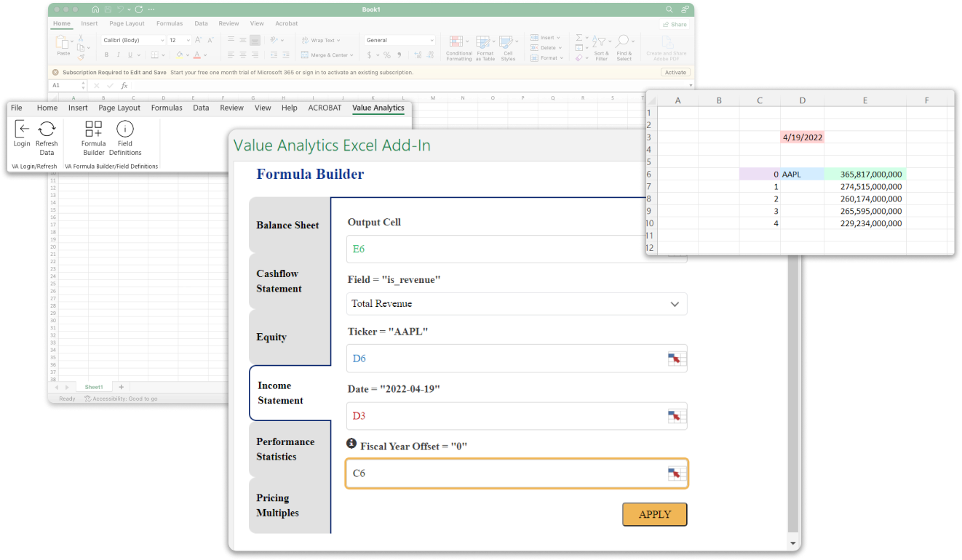Click the Fiscal Year Offset cell-picker icon
Image resolution: width=962 pixels, height=560 pixels.
point(677,473)
